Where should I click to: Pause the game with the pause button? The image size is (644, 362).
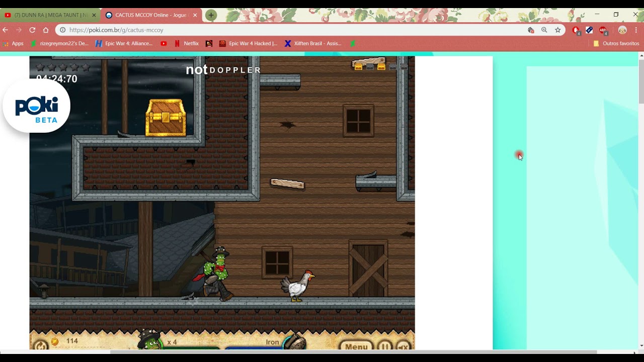[385, 346]
